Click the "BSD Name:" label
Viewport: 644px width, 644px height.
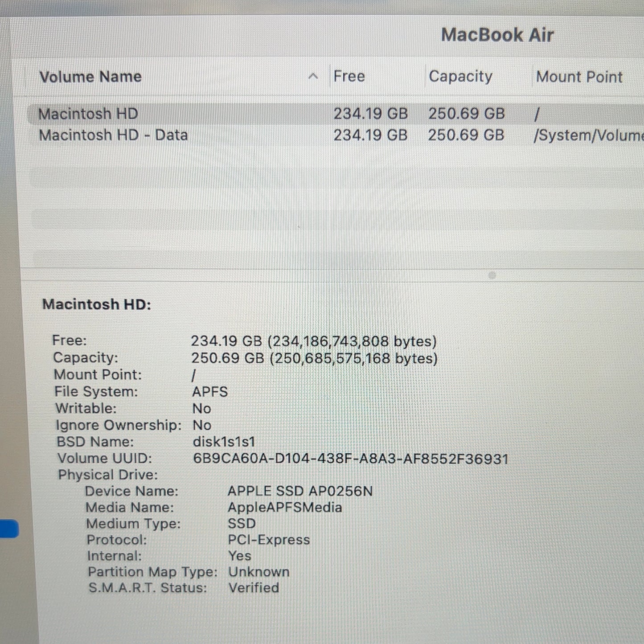tap(95, 442)
